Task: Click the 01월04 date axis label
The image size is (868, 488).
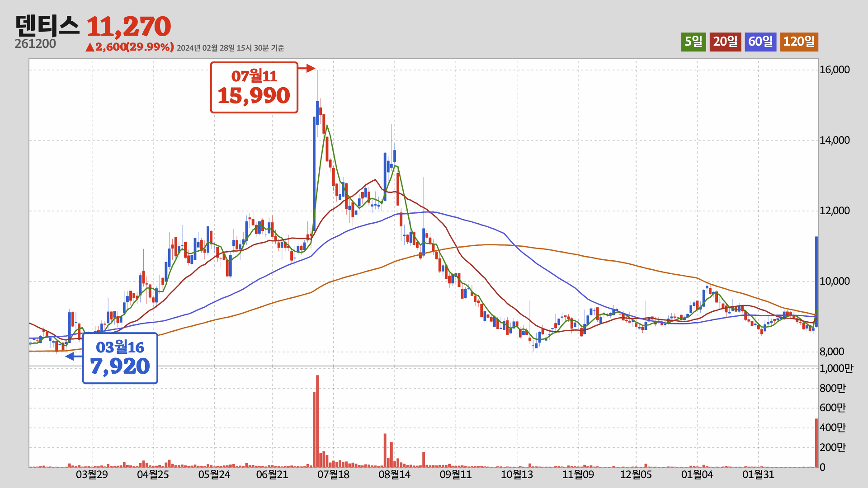Action: click(697, 474)
